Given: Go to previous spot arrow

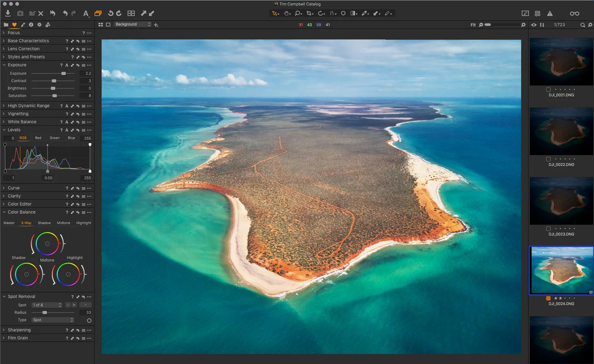Looking at the screenshot, I should (x=68, y=305).
